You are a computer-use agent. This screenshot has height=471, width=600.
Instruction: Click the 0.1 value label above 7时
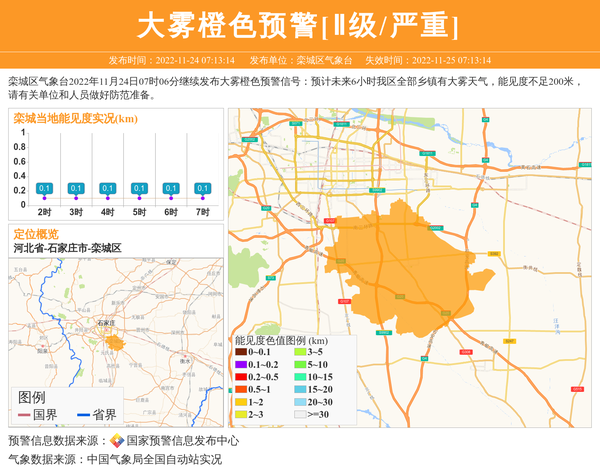203,188
